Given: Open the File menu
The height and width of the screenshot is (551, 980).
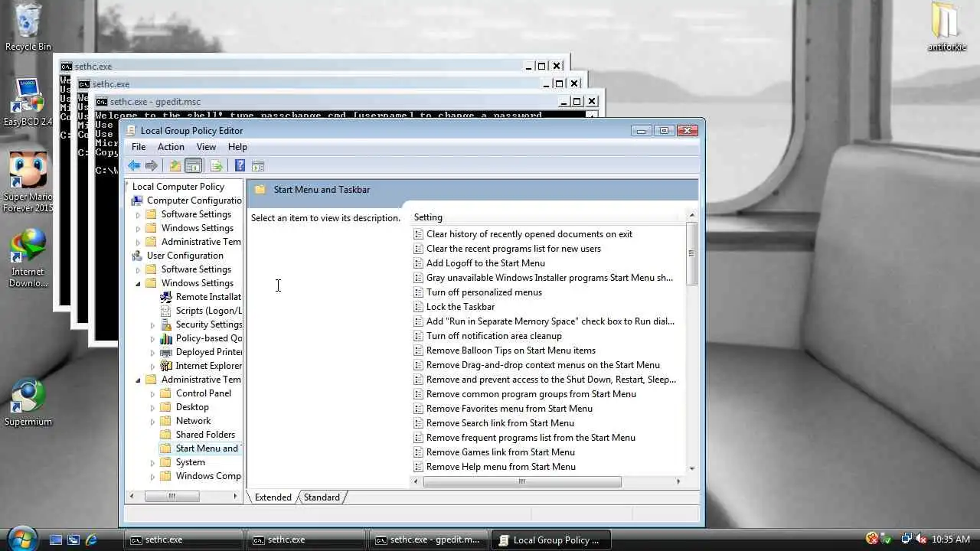Looking at the screenshot, I should pyautogui.click(x=139, y=147).
